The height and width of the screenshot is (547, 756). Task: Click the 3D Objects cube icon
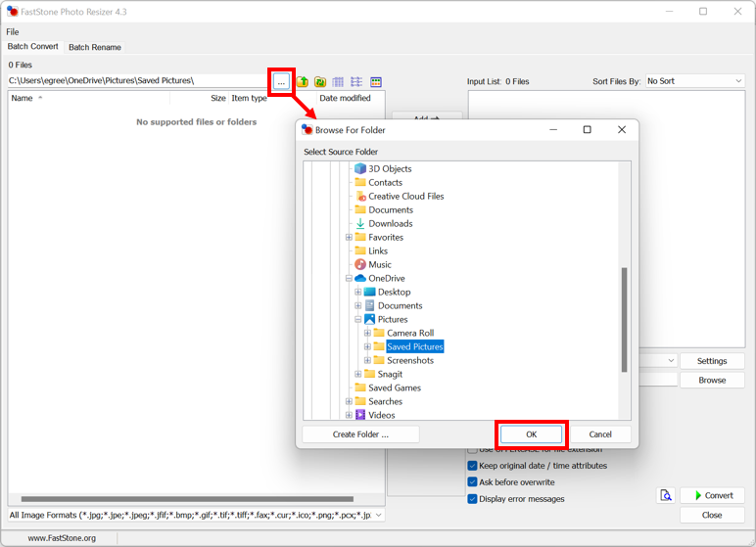point(360,168)
